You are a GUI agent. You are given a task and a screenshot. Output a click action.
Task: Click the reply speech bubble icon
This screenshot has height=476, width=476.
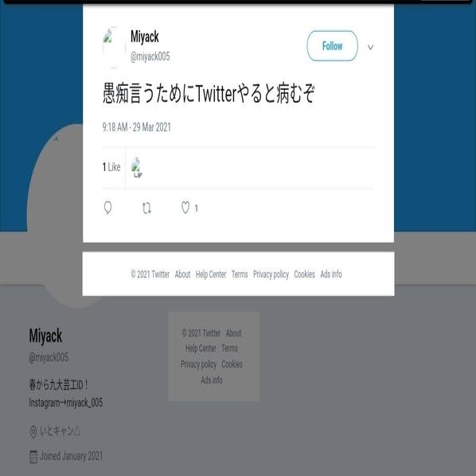[x=107, y=208]
